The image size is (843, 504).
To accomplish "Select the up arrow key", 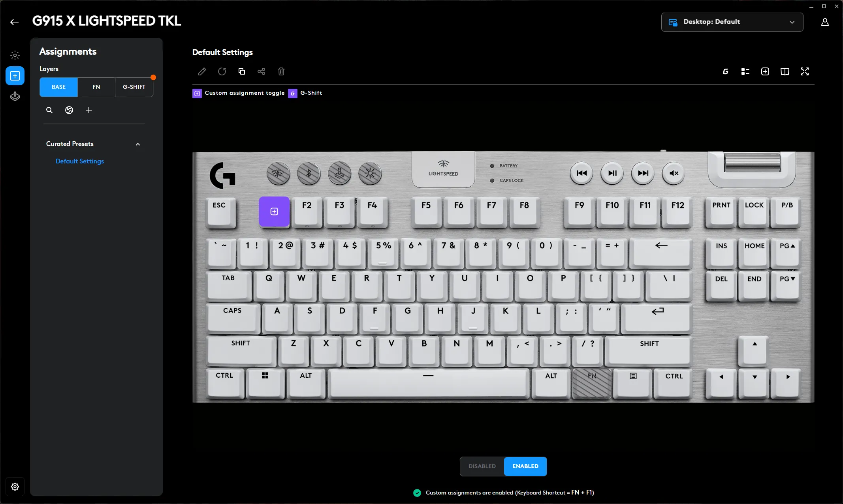I will pos(754,350).
